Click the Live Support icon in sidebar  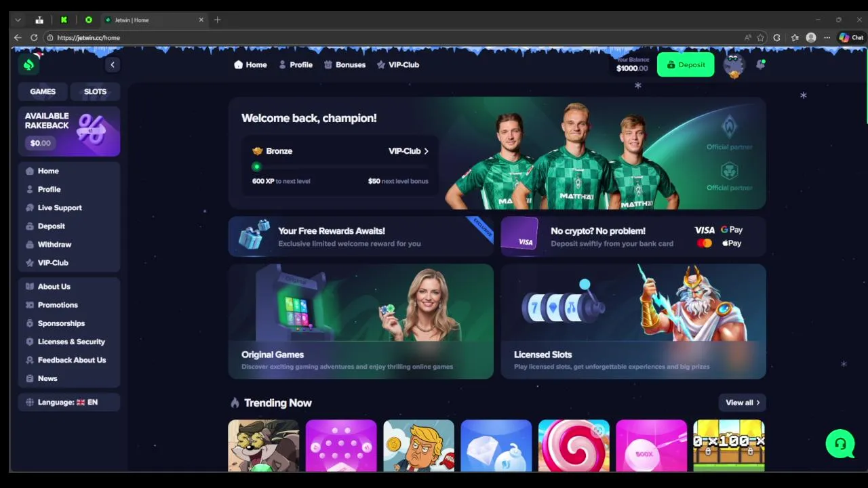pos(30,207)
